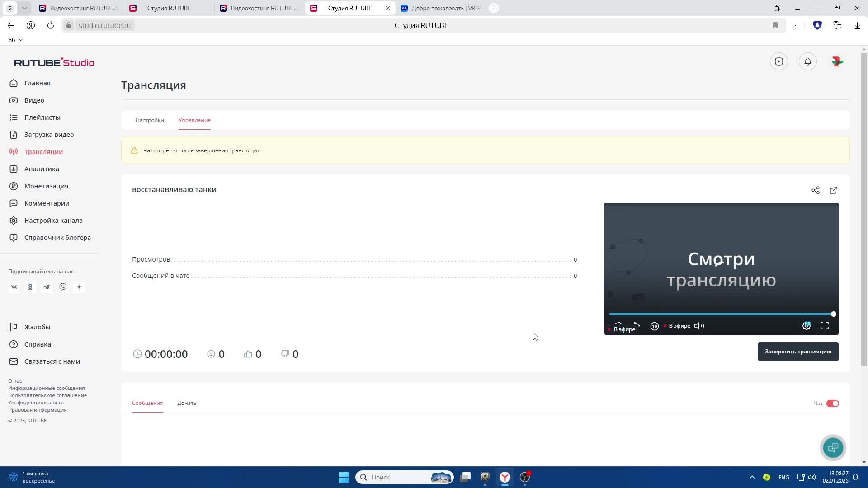Open the weather widget 1 см снега
The width and height of the screenshot is (868, 488).
[x=33, y=477]
